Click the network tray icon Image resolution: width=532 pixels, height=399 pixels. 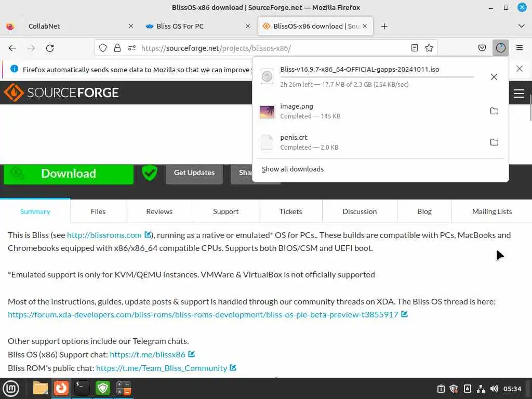tap(481, 389)
